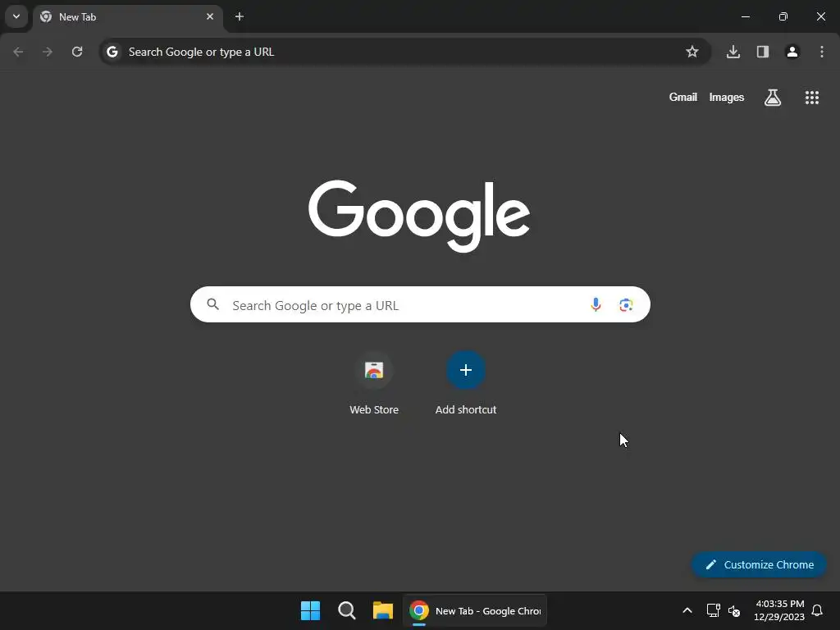Open the notifications bell
The width and height of the screenshot is (840, 630).
pyautogui.click(x=818, y=610)
